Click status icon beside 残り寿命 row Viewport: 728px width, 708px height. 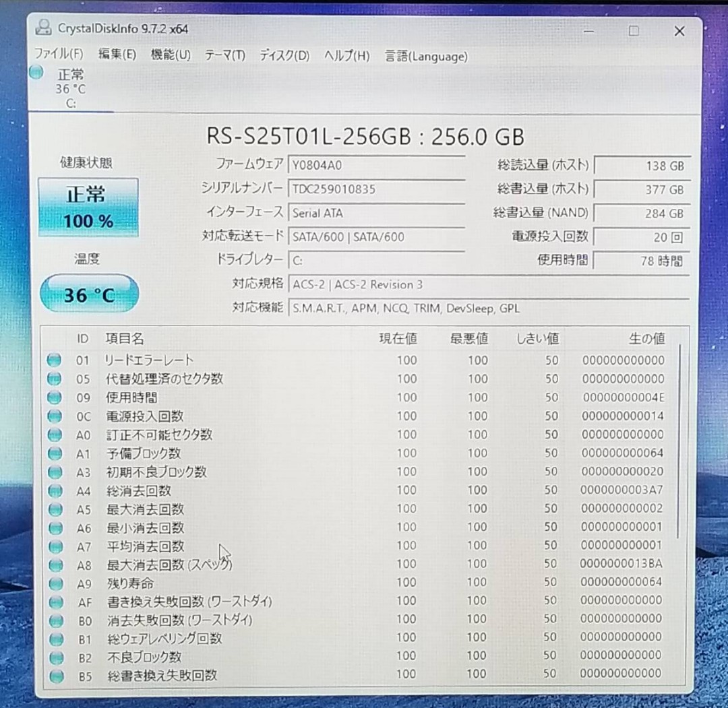pyautogui.click(x=55, y=583)
